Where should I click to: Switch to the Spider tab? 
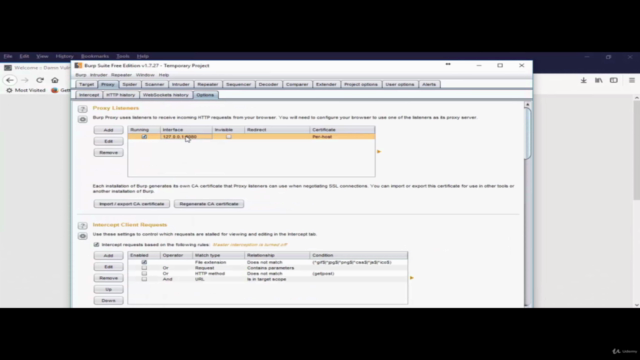pos(130,84)
